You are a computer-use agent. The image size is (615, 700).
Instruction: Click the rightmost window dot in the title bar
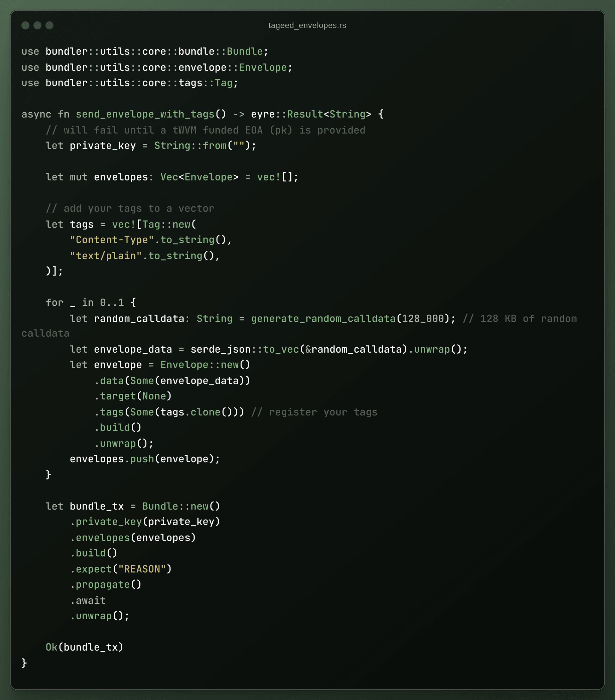(x=49, y=25)
